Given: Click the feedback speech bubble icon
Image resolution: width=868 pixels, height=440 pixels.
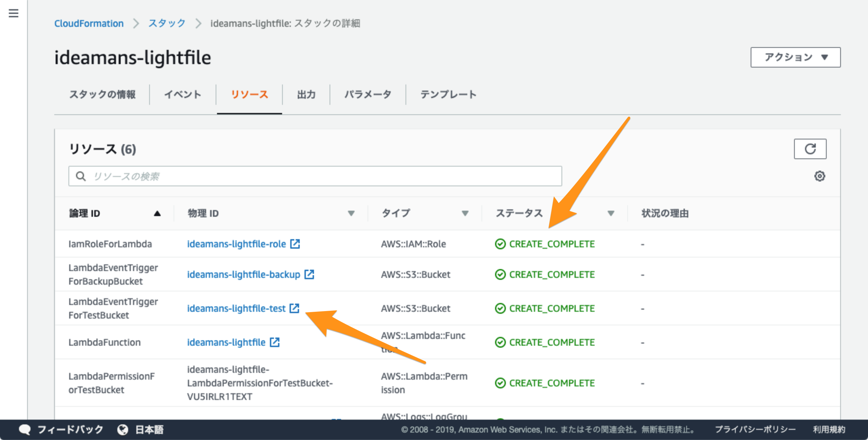Looking at the screenshot, I should [x=25, y=429].
